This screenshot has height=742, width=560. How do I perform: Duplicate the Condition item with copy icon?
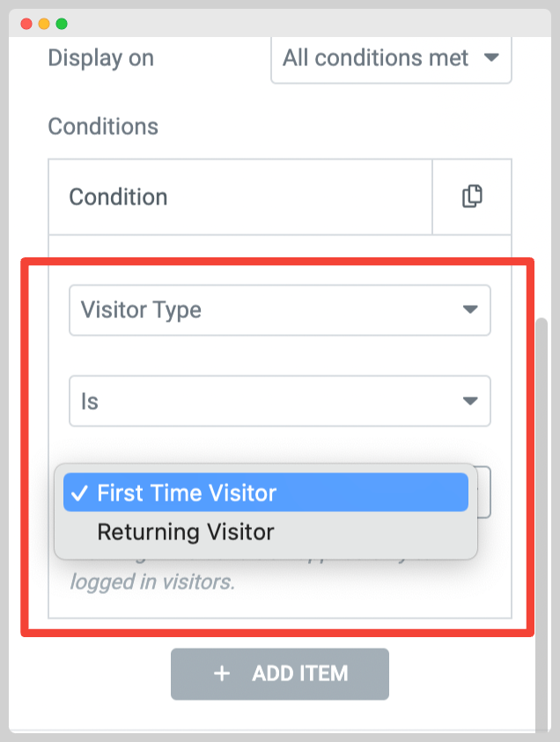[x=472, y=197]
